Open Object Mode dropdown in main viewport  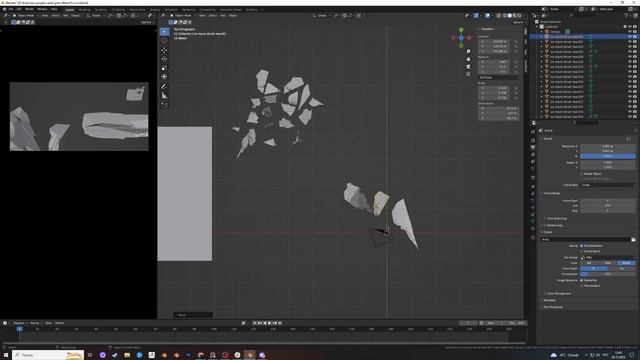click(x=182, y=16)
